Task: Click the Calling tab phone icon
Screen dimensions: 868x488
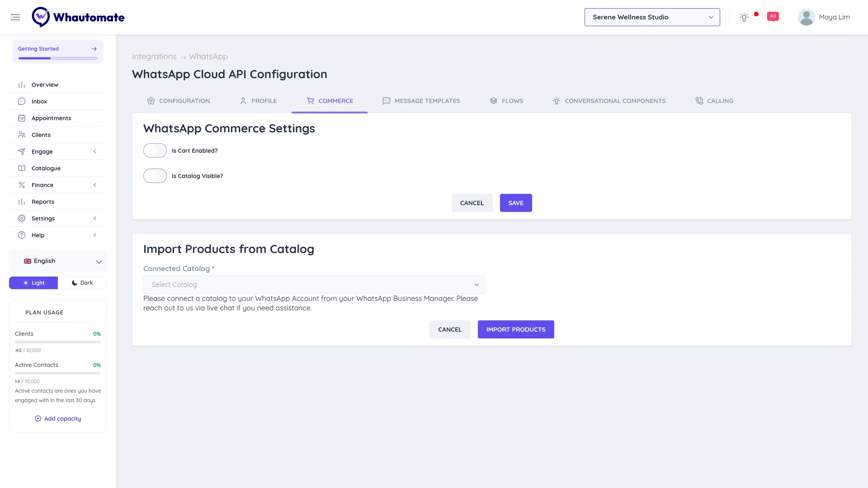Action: [699, 101]
